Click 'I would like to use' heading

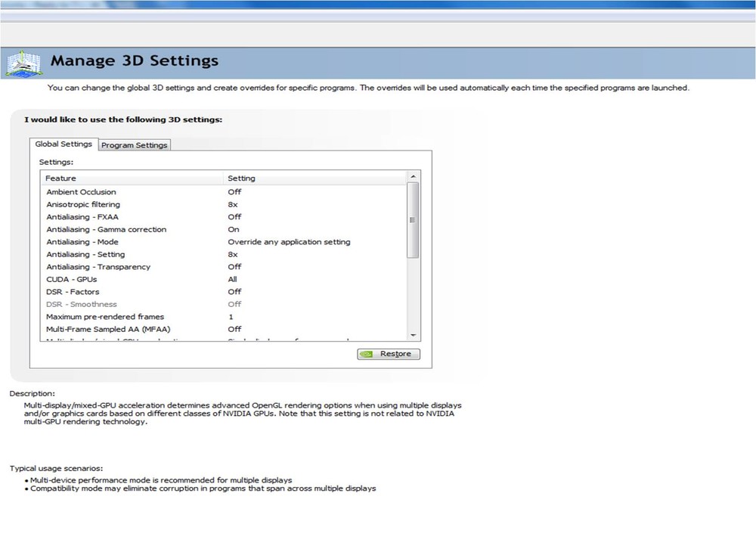123,119
